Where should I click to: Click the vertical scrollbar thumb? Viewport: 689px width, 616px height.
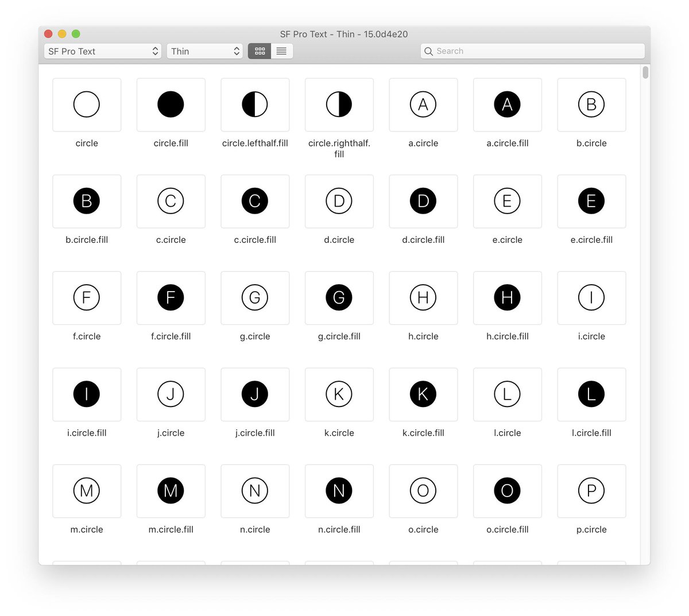pyautogui.click(x=645, y=73)
